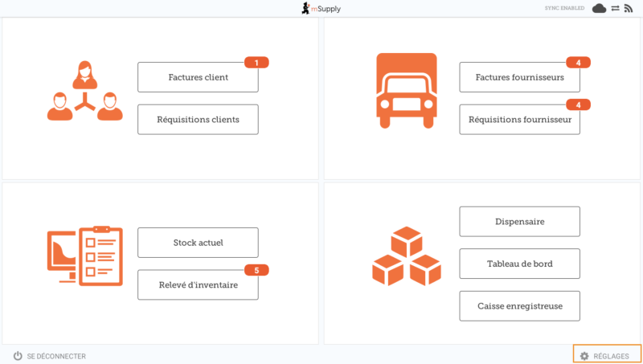
Task: View Stock actuel
Action: tap(198, 243)
